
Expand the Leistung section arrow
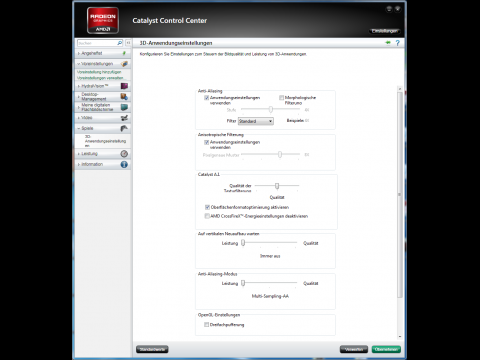(79, 154)
